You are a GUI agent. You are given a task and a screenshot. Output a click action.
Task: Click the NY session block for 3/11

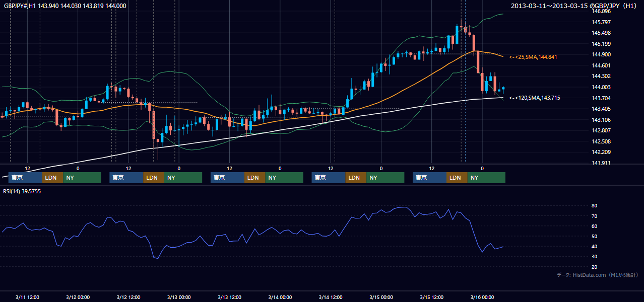(x=82, y=178)
